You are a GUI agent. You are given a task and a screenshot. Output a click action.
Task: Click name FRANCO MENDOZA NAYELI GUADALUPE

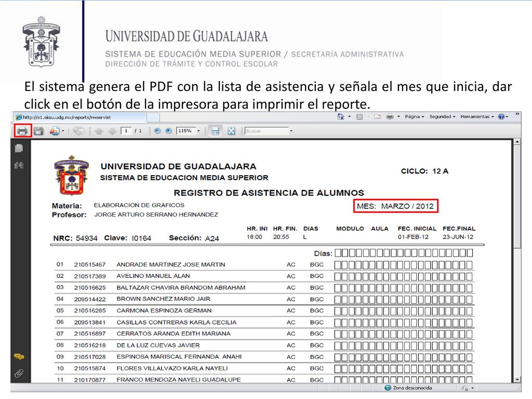[x=179, y=380]
